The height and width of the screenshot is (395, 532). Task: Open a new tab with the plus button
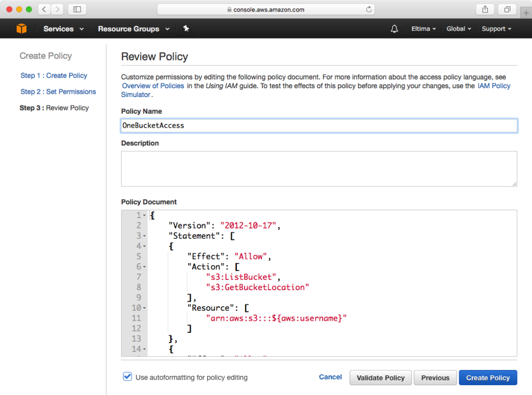coord(526,13)
